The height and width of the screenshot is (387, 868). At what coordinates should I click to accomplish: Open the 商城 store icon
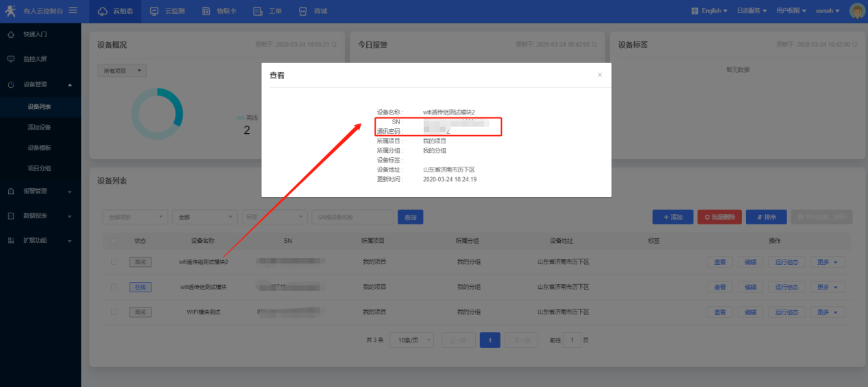point(305,11)
